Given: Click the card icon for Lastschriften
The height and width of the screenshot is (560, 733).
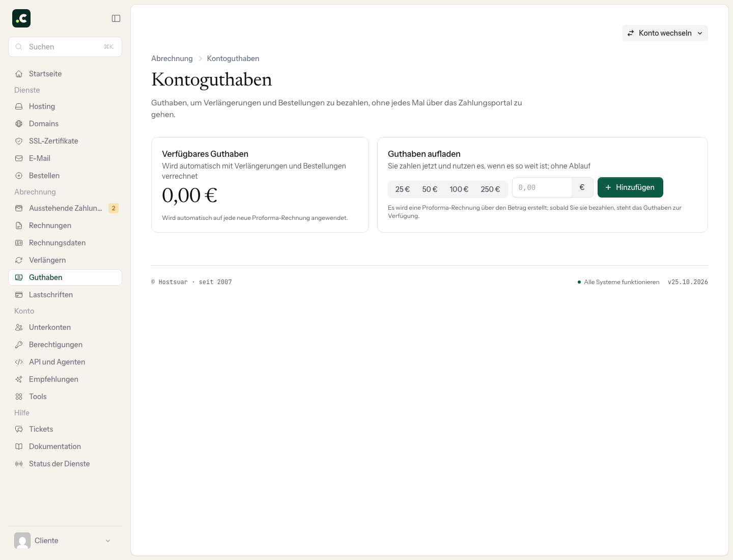Looking at the screenshot, I should [19, 295].
